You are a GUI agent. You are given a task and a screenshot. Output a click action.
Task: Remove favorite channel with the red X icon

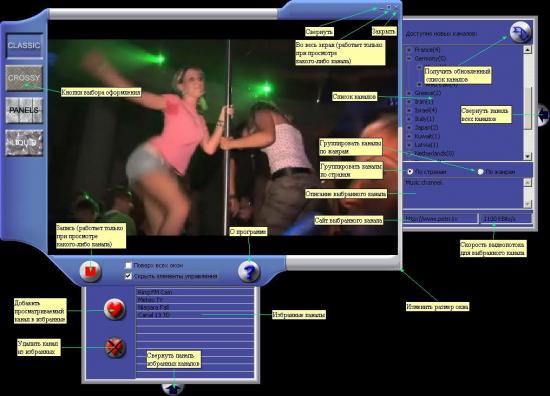point(115,347)
